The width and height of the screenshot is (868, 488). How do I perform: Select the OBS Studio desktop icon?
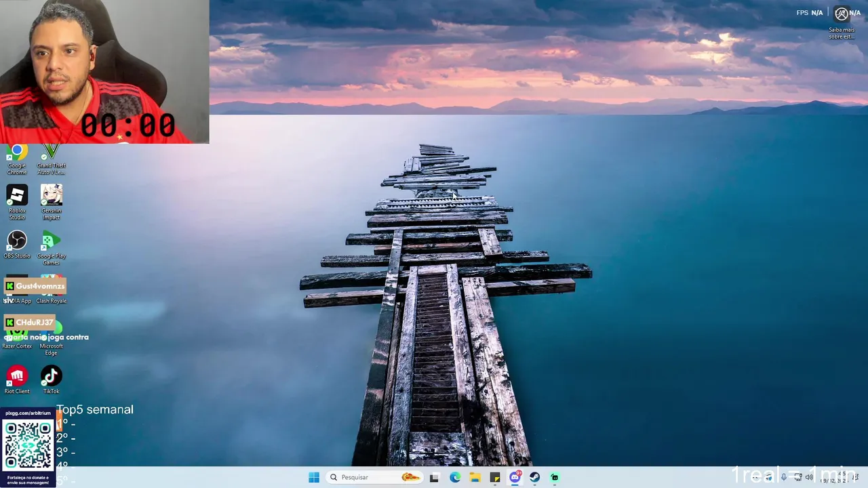[x=17, y=244]
